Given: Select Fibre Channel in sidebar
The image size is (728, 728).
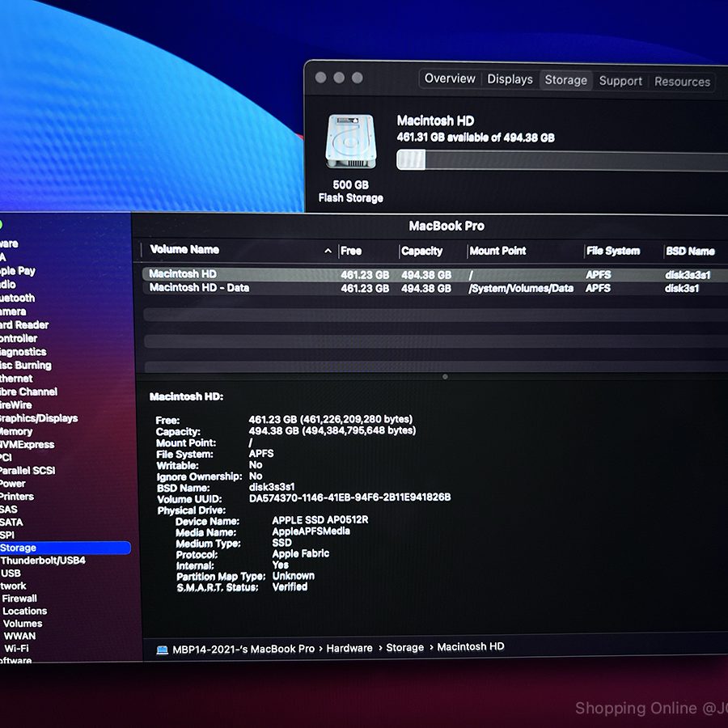Looking at the screenshot, I should 28,392.
